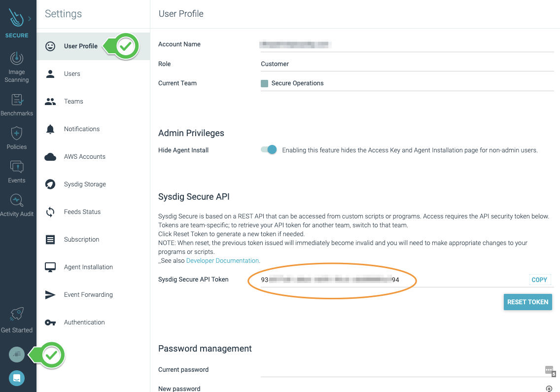Go to Agent Installation page
Image resolution: width=560 pixels, height=392 pixels.
93,267
